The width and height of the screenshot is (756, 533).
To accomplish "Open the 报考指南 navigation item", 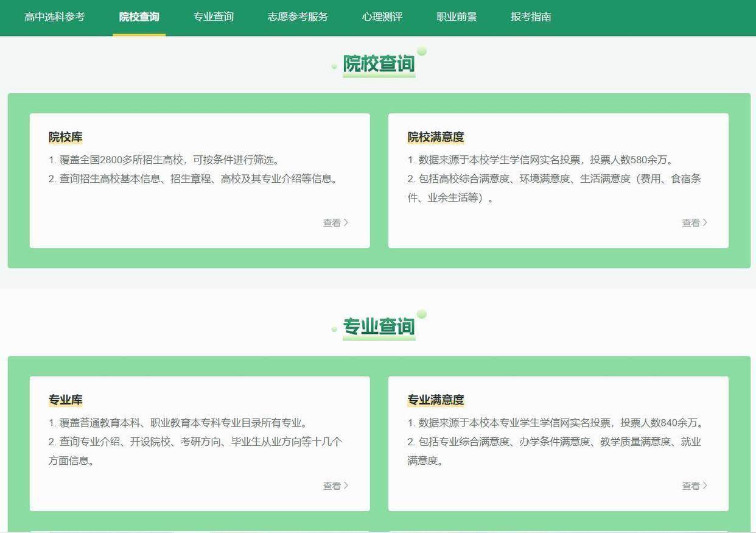I will [531, 17].
